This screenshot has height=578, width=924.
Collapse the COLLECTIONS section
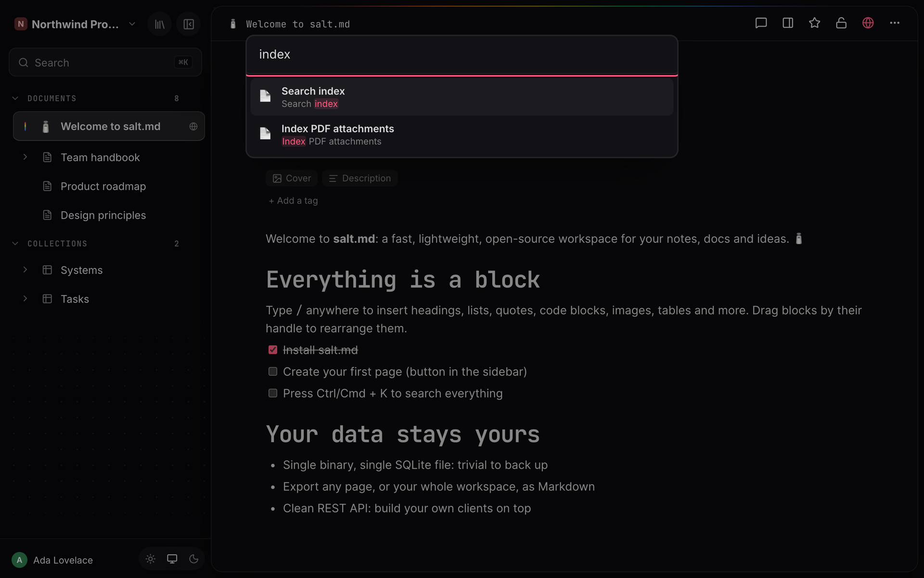(x=15, y=244)
